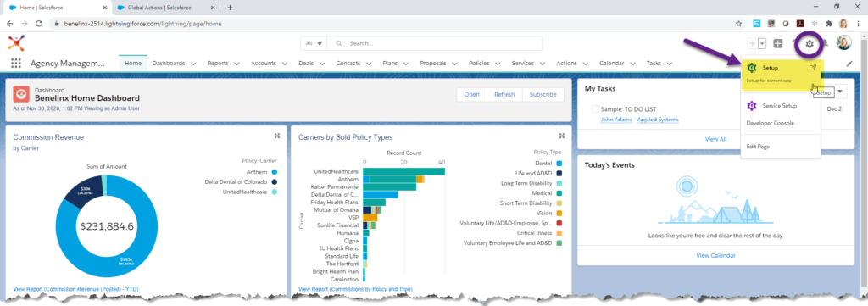This screenshot has height=306, width=868.
Task: Open the Calendar tab
Action: tap(612, 63)
